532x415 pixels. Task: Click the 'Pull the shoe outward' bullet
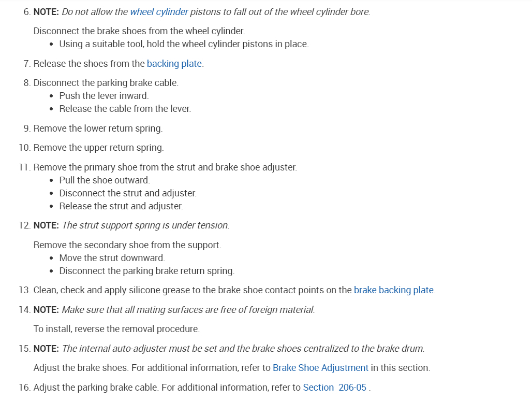click(x=105, y=180)
